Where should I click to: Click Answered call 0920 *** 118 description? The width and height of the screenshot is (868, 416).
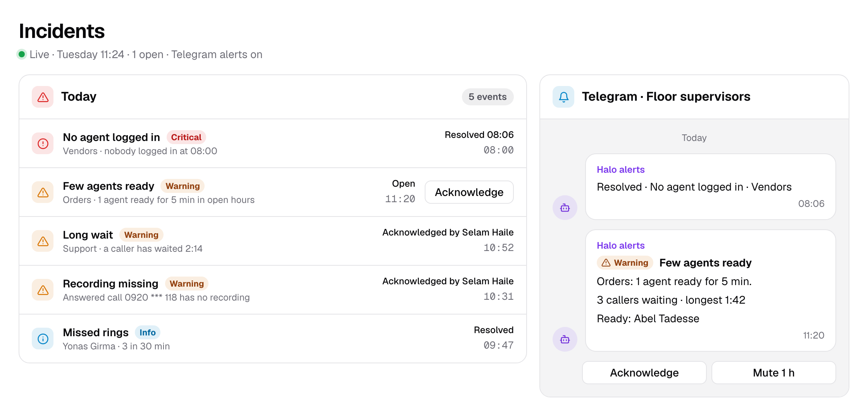pyautogui.click(x=156, y=297)
